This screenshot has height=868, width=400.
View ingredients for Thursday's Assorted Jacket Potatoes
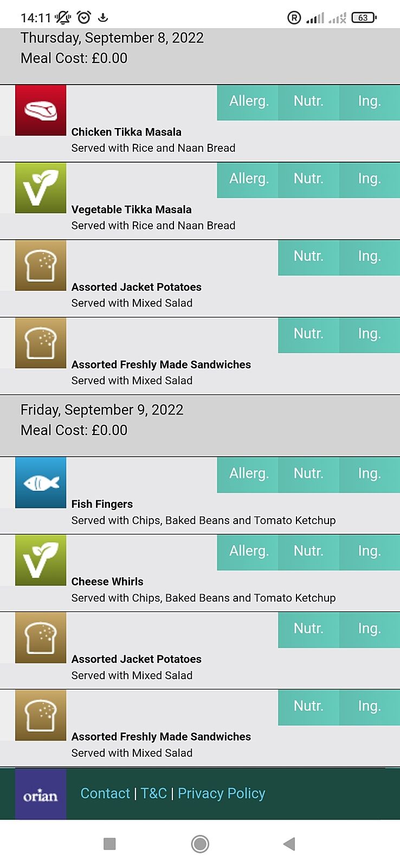(369, 257)
